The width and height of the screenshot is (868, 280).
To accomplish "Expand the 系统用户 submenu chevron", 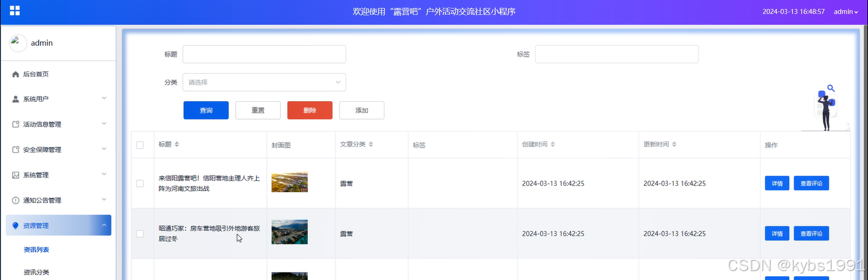I will pyautogui.click(x=104, y=99).
